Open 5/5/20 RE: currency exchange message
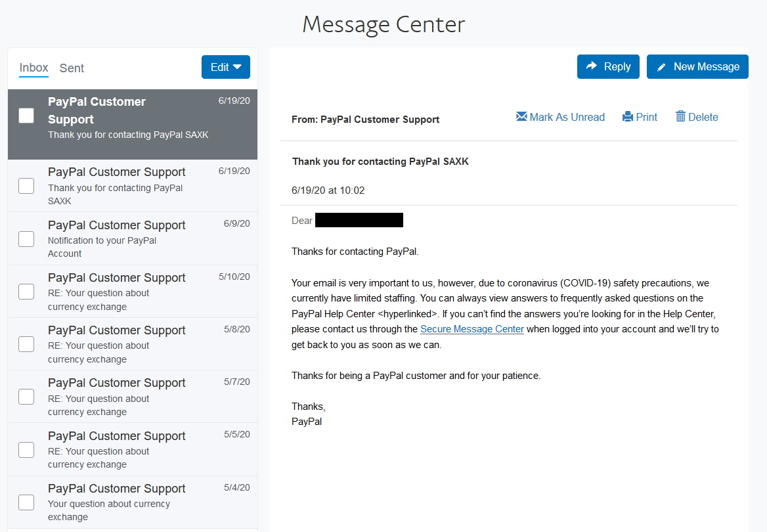This screenshot has height=532, width=767. pyautogui.click(x=133, y=450)
